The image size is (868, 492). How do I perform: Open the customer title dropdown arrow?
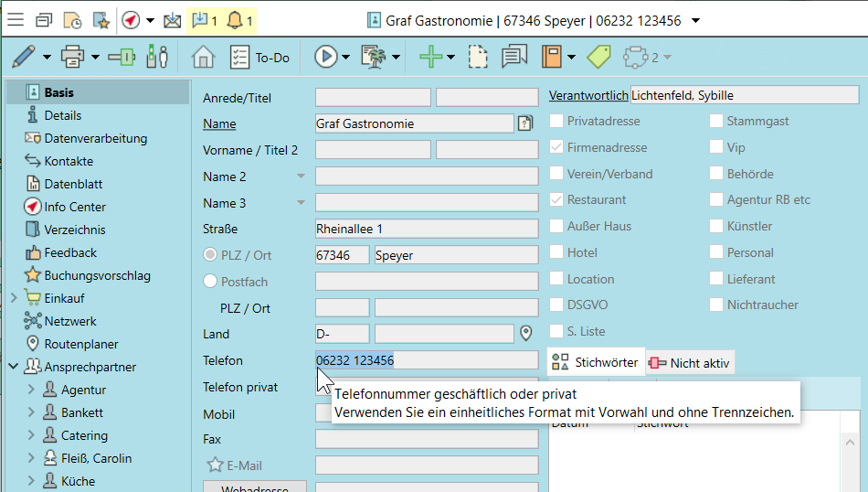(x=697, y=20)
